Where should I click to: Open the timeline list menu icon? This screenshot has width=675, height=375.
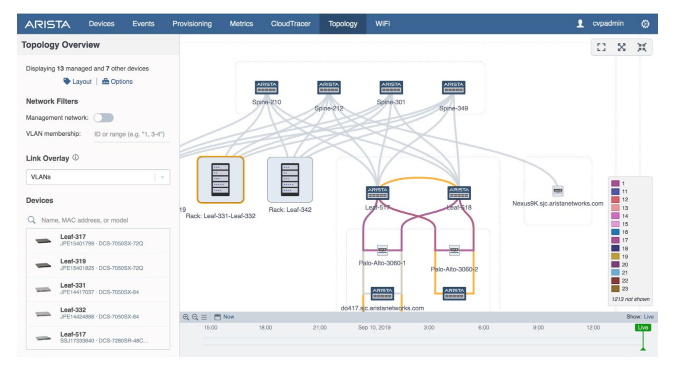pos(204,317)
